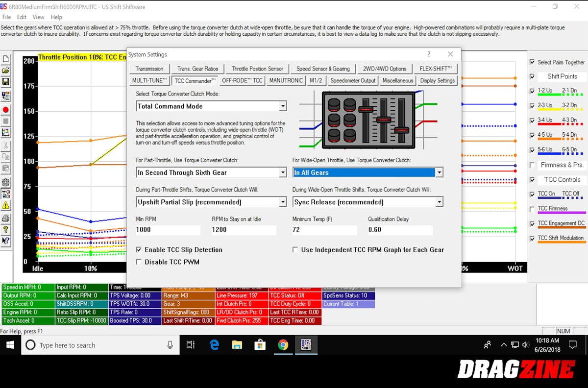Click the Open folder icon in left toolbar
Image resolution: width=588 pixels, height=388 pixels.
[x=6, y=71]
